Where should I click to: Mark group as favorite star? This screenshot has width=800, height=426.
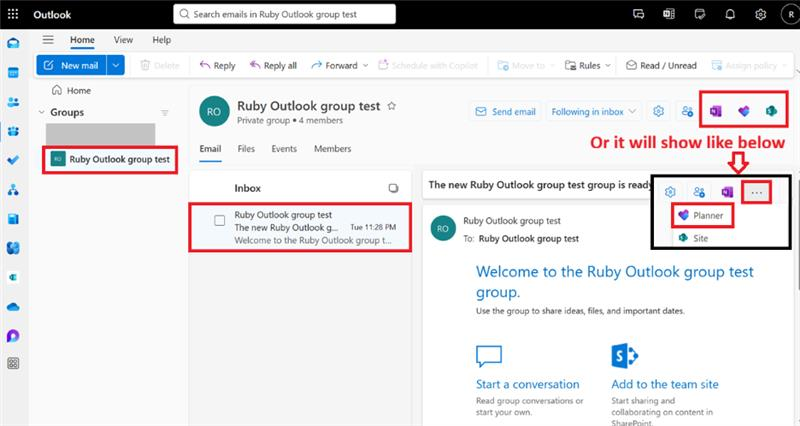pyautogui.click(x=391, y=106)
